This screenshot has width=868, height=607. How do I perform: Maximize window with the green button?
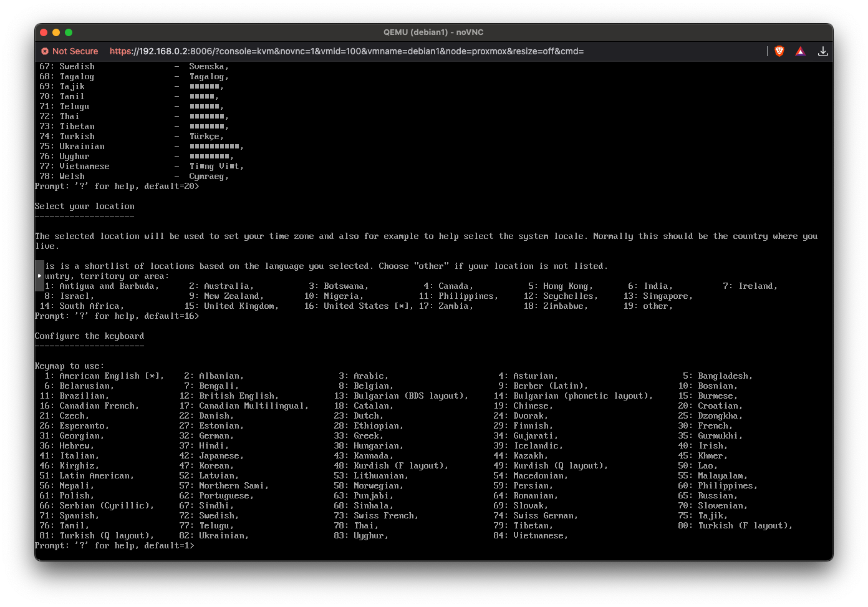(x=69, y=32)
